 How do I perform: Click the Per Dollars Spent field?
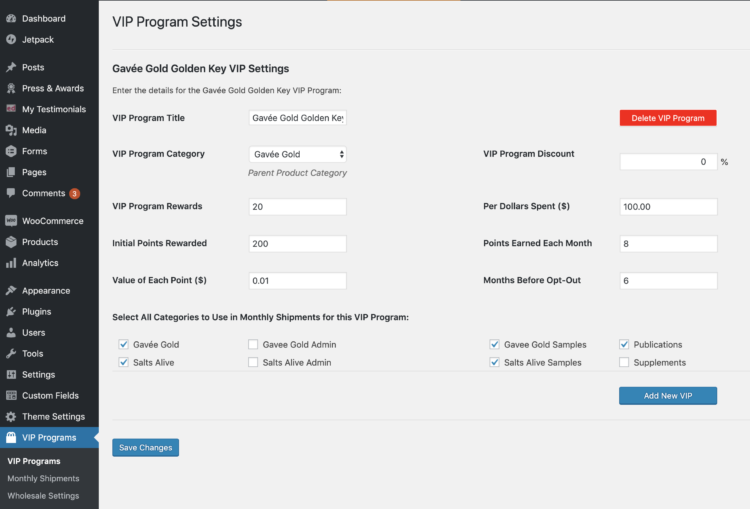click(x=668, y=207)
